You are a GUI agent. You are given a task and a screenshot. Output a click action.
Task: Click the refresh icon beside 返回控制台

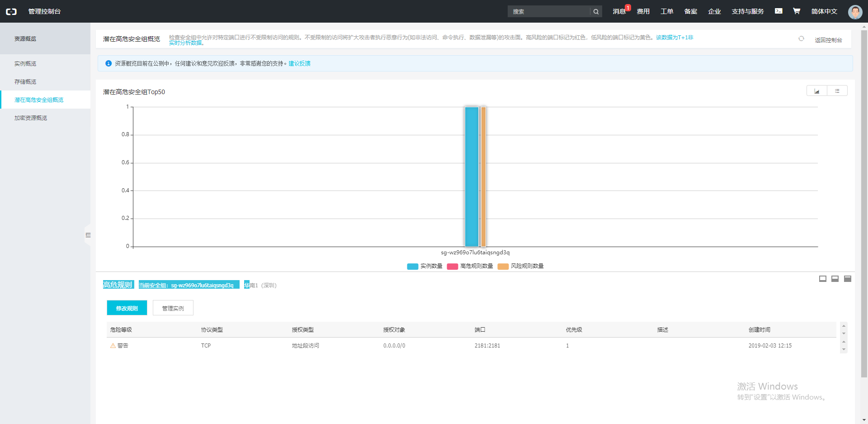click(x=801, y=39)
